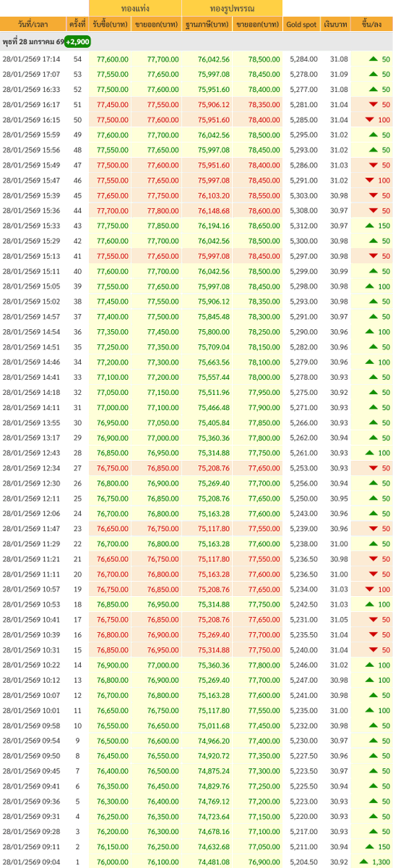The image size is (393, 868).
Task: Click the green up arrow in the 17:14 row
Action: pos(373,59)
